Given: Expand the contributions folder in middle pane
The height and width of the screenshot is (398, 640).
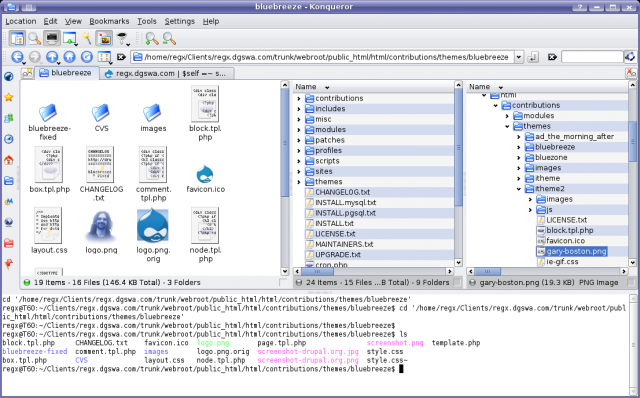Looking at the screenshot, I should (x=299, y=98).
